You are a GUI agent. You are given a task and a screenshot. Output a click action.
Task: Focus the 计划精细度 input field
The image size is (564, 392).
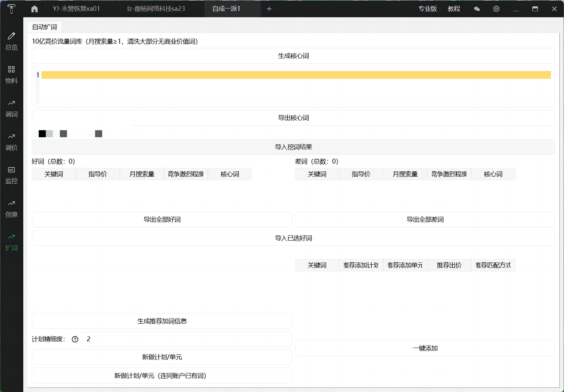187,339
